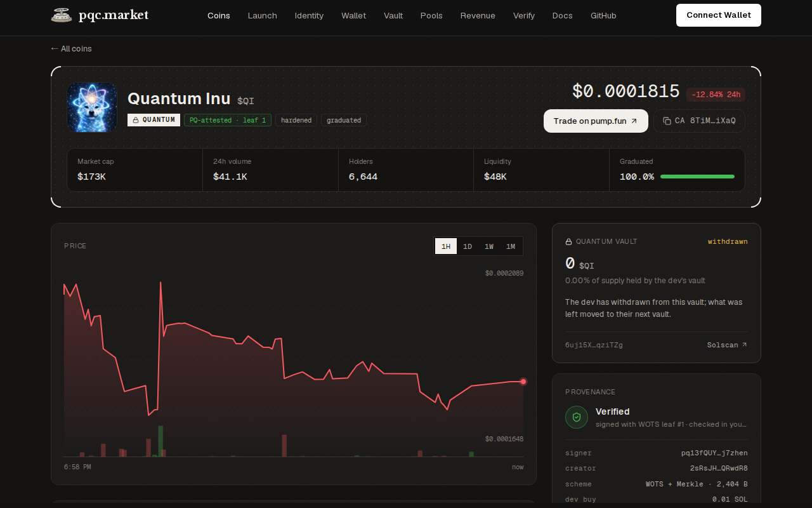Click Trade on pump.fun button
This screenshot has width=812, height=508.
[596, 121]
